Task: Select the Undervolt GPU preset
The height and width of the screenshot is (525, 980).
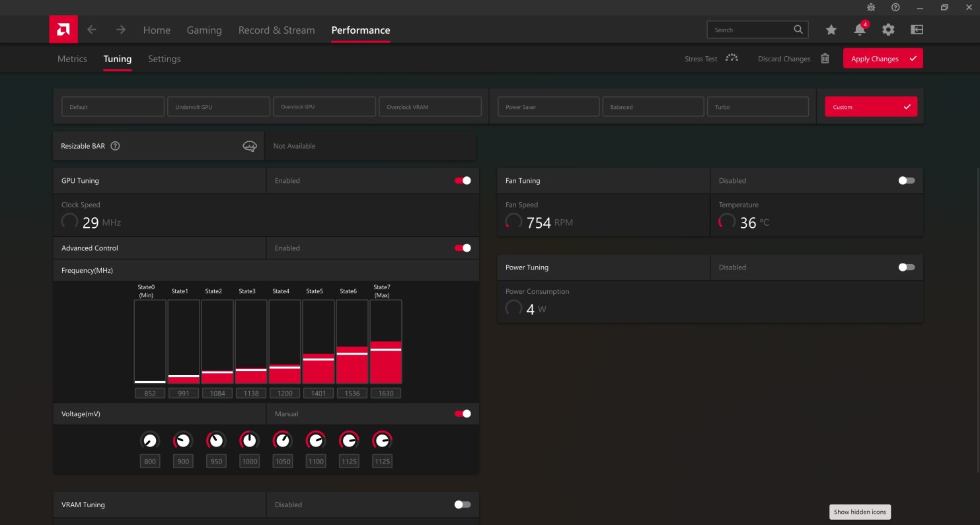Action: [219, 107]
